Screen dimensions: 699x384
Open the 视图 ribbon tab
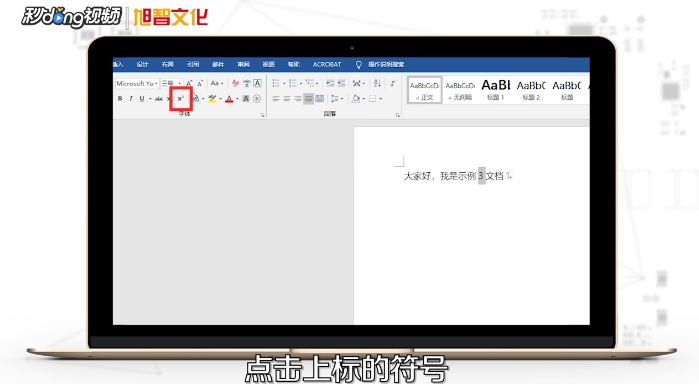pyautogui.click(x=268, y=65)
